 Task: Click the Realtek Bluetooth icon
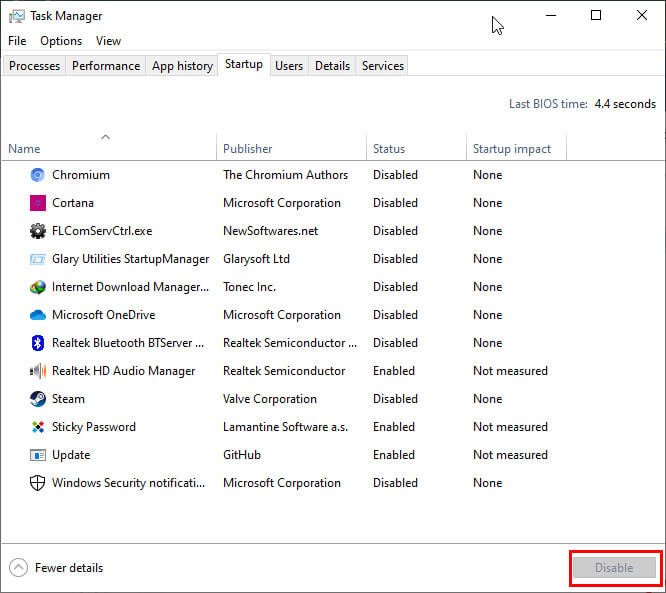tap(37, 343)
